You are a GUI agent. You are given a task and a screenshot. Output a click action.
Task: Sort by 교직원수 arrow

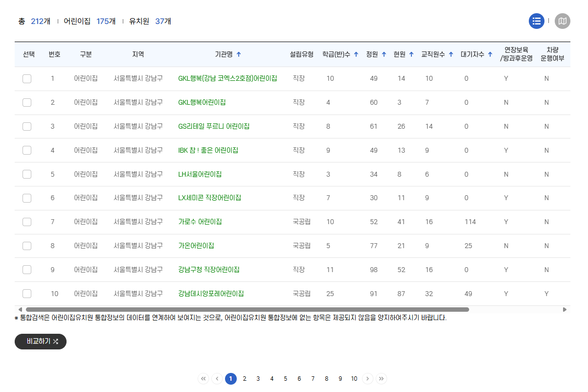tap(451, 54)
